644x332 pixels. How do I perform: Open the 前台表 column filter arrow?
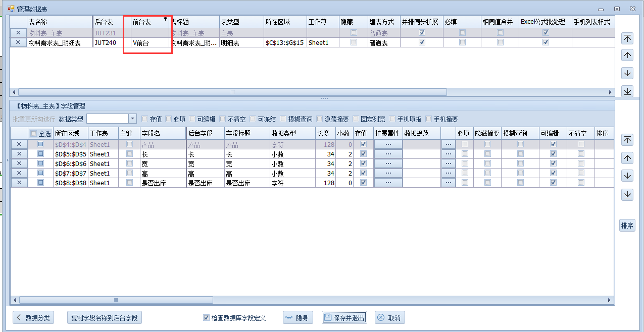[165, 19]
